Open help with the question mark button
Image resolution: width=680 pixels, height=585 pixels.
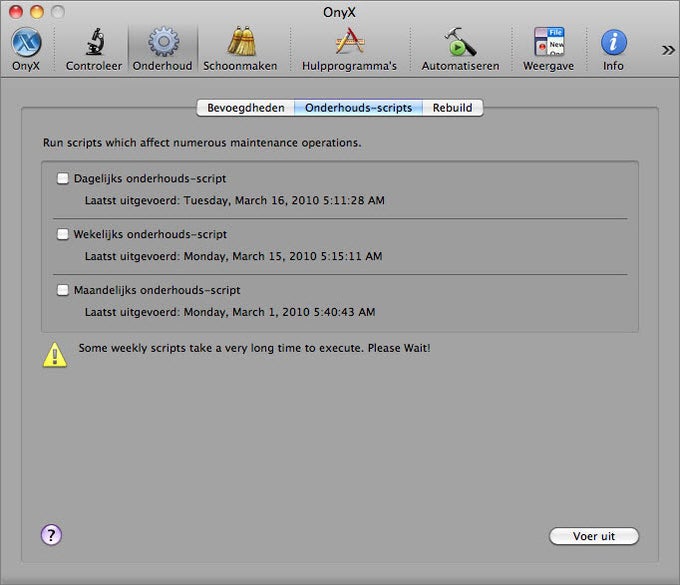[x=51, y=535]
